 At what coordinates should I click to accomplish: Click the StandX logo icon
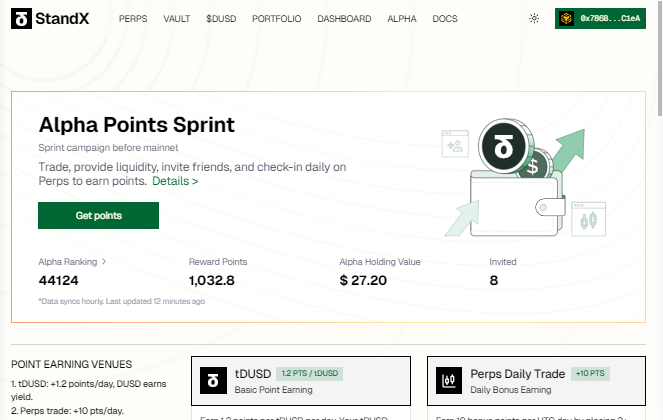point(21,19)
